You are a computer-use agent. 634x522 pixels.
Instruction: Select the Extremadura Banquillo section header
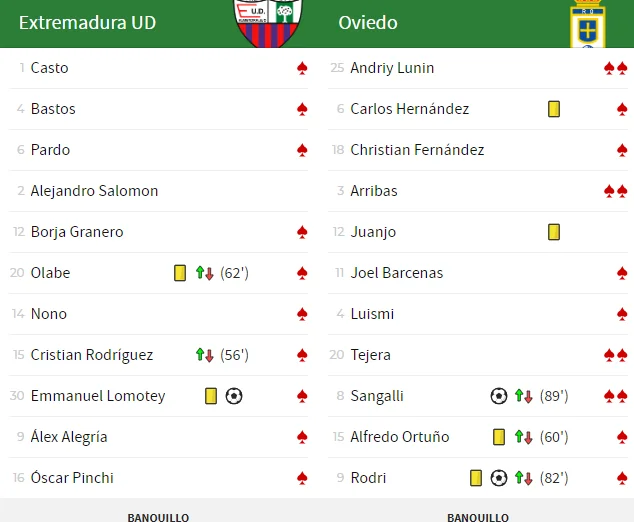158,517
